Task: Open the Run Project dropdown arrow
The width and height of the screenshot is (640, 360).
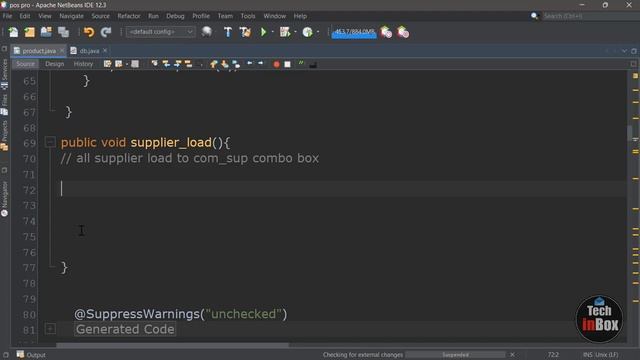Action: click(x=272, y=32)
